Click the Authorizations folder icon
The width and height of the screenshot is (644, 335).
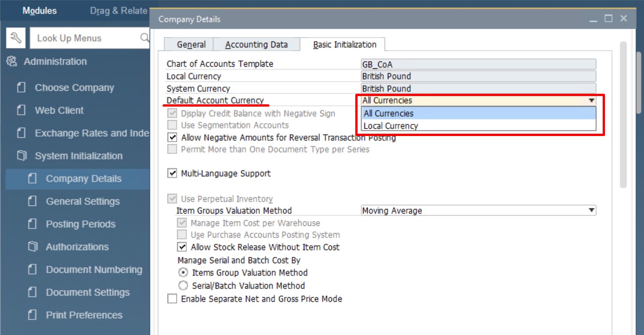click(32, 247)
